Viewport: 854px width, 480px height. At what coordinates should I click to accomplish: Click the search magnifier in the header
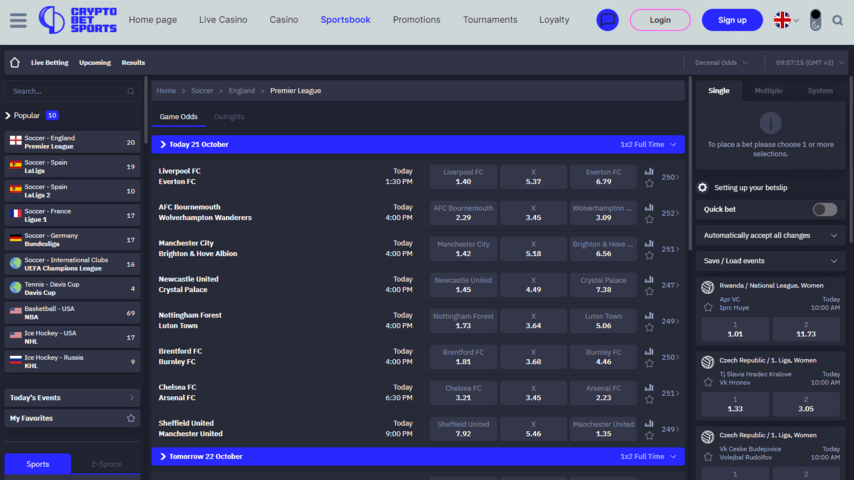pyautogui.click(x=838, y=21)
